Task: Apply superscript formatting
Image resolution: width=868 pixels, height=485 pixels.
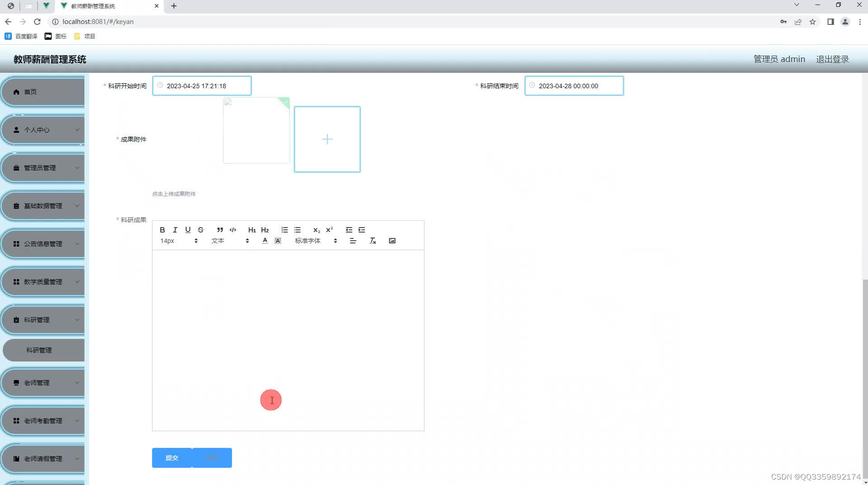Action: point(329,230)
